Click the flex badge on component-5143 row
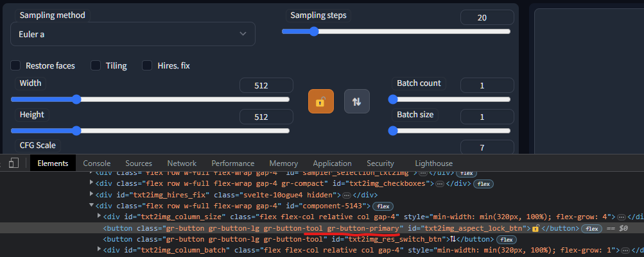The width and height of the screenshot is (644, 257). tap(383, 206)
